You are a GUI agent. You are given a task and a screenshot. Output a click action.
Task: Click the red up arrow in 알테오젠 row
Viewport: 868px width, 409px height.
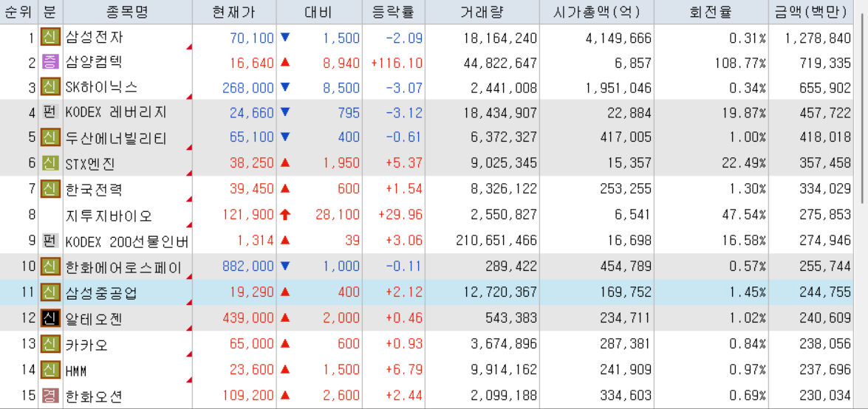[285, 317]
